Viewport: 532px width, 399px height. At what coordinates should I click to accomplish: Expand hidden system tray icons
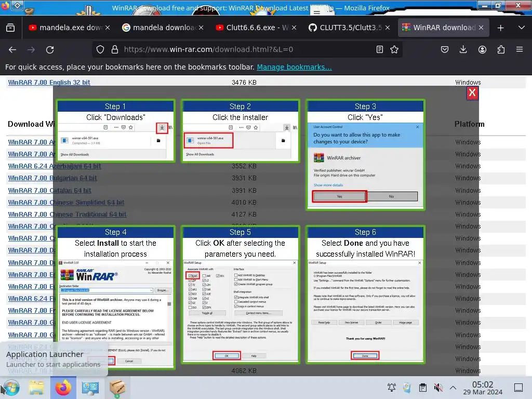coord(453,388)
